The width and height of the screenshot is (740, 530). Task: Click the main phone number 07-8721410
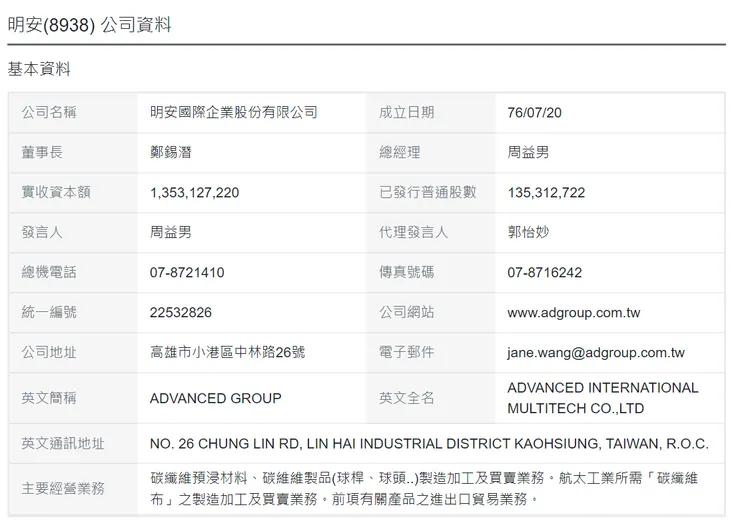(187, 272)
